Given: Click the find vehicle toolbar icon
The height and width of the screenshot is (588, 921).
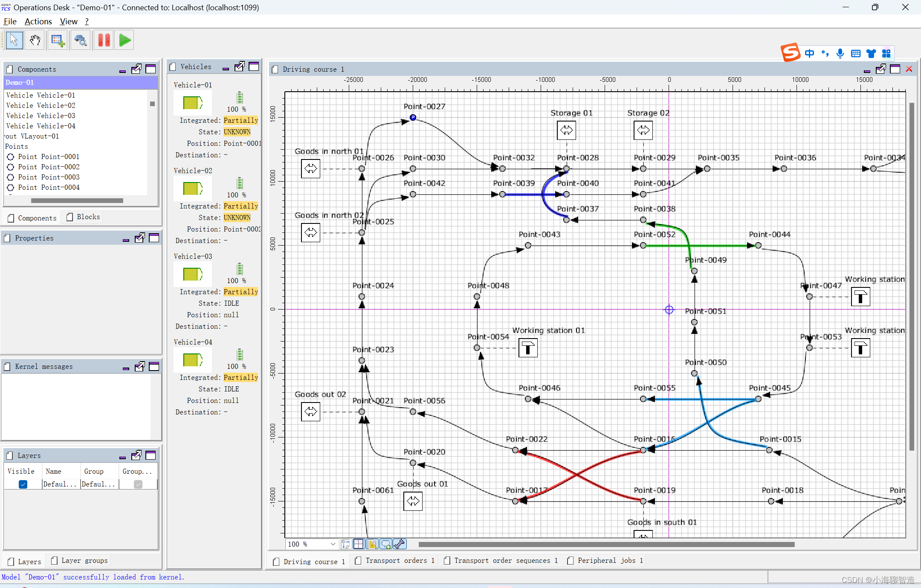Looking at the screenshot, I should (80, 41).
